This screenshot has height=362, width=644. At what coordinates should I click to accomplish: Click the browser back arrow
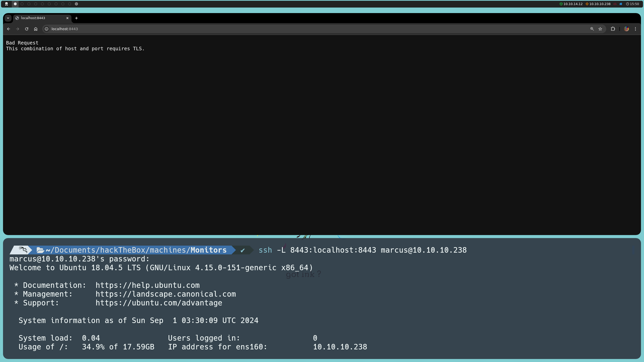click(x=9, y=29)
